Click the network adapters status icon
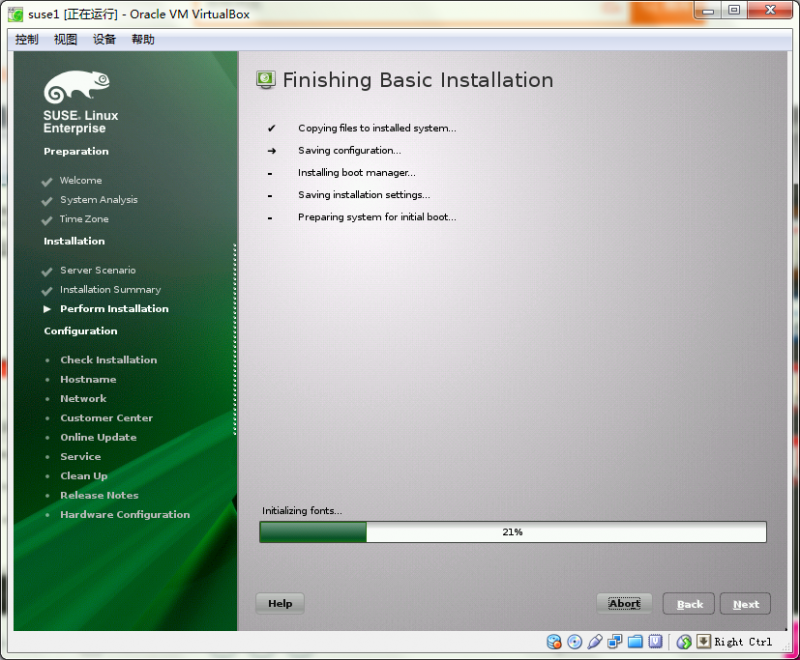Viewport: 800px width, 660px height. click(x=614, y=641)
